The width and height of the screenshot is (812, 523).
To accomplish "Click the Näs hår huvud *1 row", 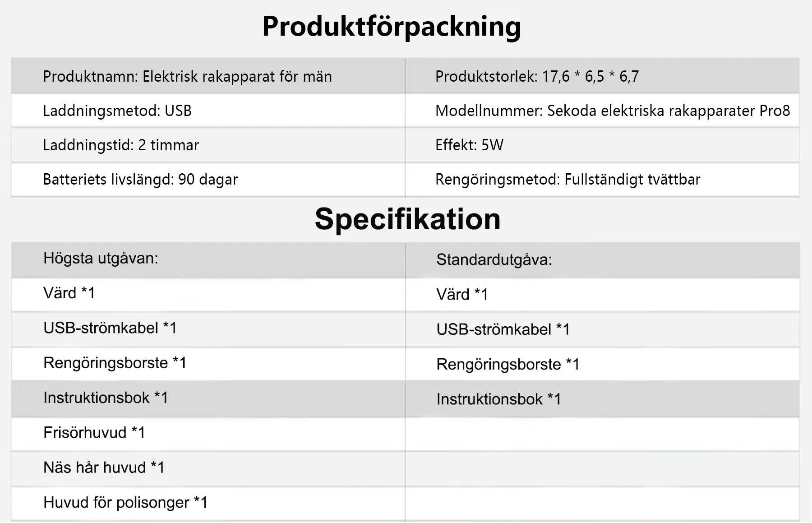I will (x=104, y=467).
